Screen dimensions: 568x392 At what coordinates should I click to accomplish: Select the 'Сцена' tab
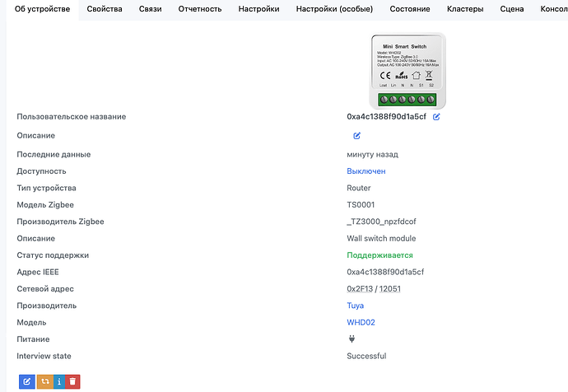pos(514,9)
